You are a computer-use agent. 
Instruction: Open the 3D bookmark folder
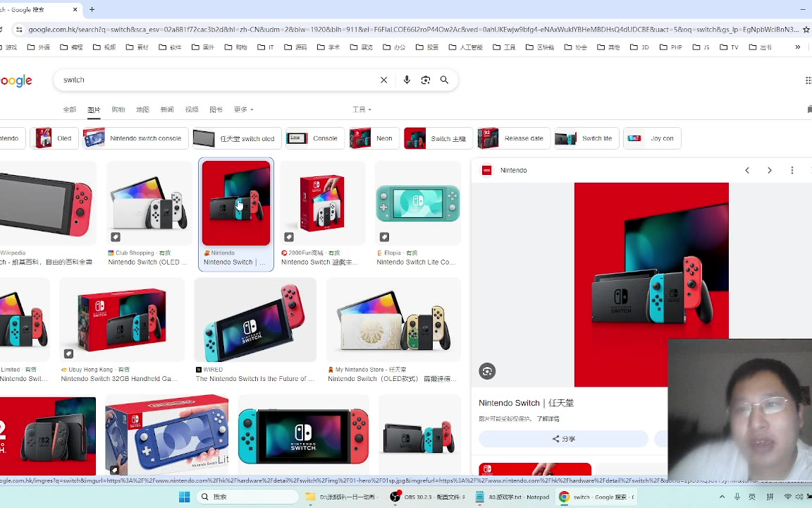pos(639,47)
